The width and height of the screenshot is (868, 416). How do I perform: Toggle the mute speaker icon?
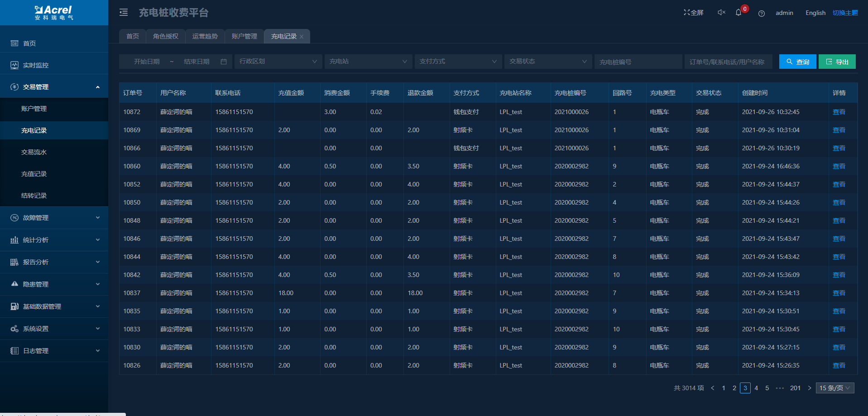(x=721, y=13)
